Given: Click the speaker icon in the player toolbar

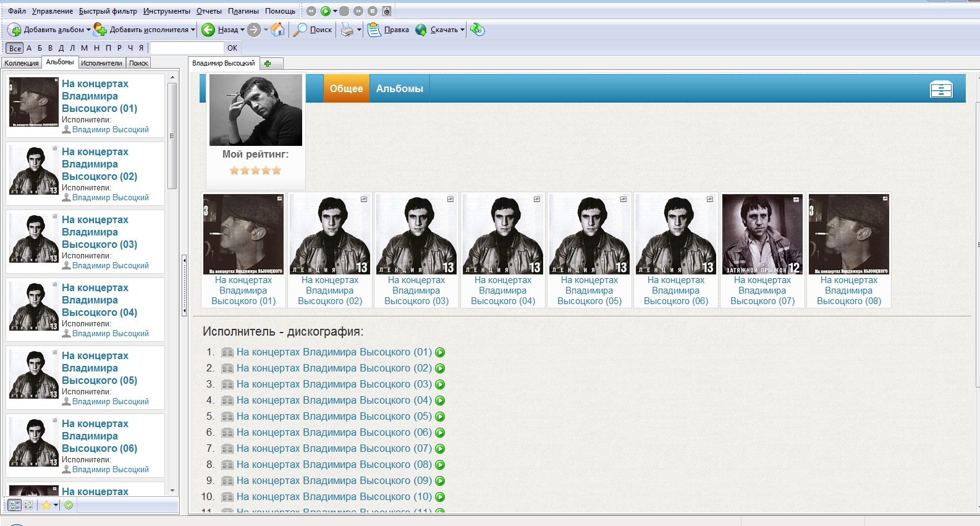Looking at the screenshot, I should click(387, 11).
